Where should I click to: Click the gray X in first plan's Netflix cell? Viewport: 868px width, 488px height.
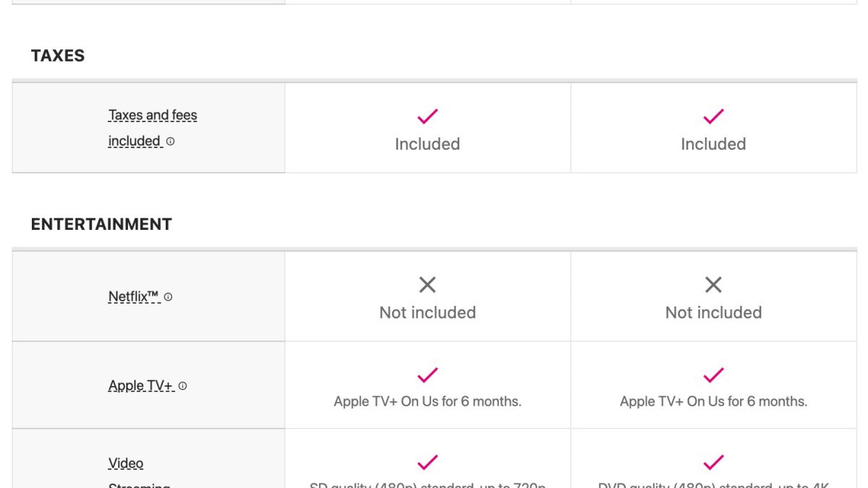point(427,285)
